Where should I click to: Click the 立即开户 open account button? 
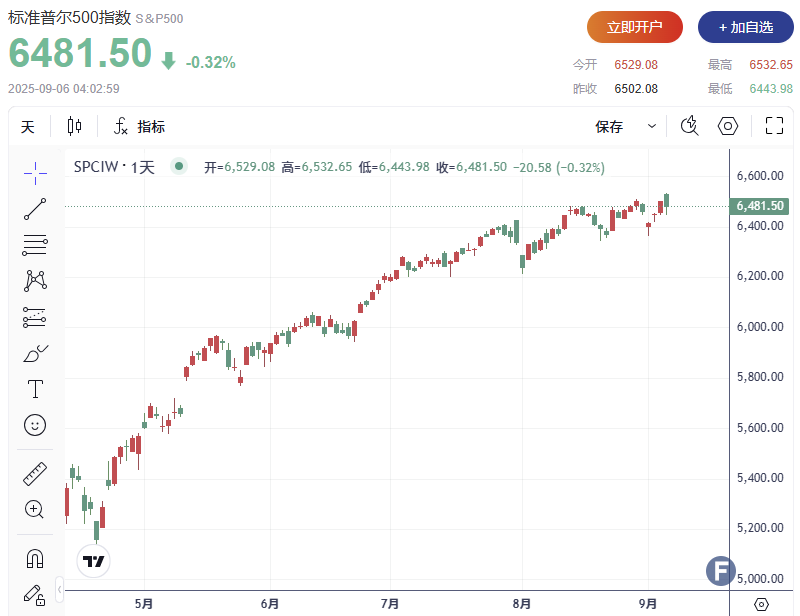(x=635, y=27)
